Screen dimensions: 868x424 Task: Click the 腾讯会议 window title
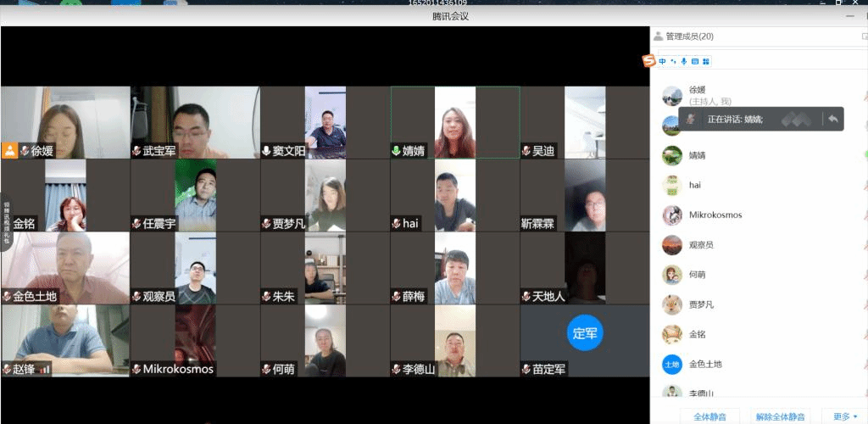[x=450, y=17]
